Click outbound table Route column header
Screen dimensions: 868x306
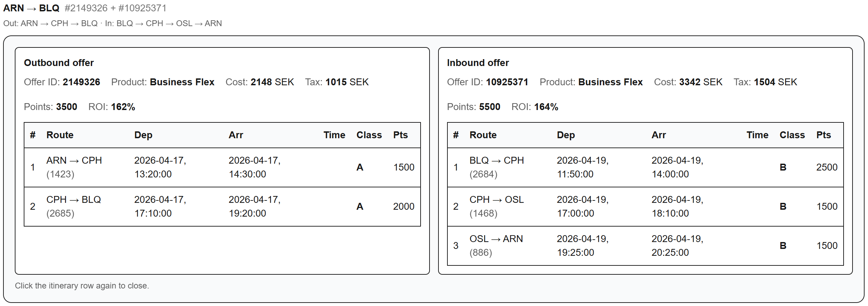coord(60,135)
